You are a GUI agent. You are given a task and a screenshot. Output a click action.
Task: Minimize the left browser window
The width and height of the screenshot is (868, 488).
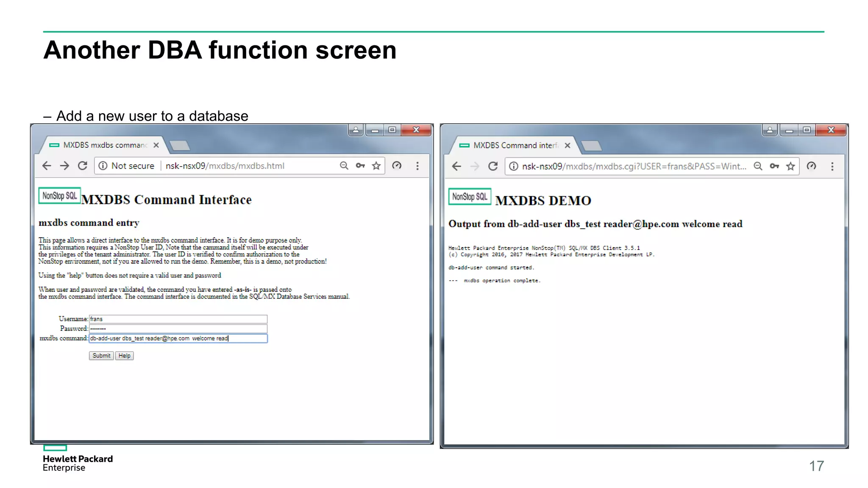(x=375, y=130)
